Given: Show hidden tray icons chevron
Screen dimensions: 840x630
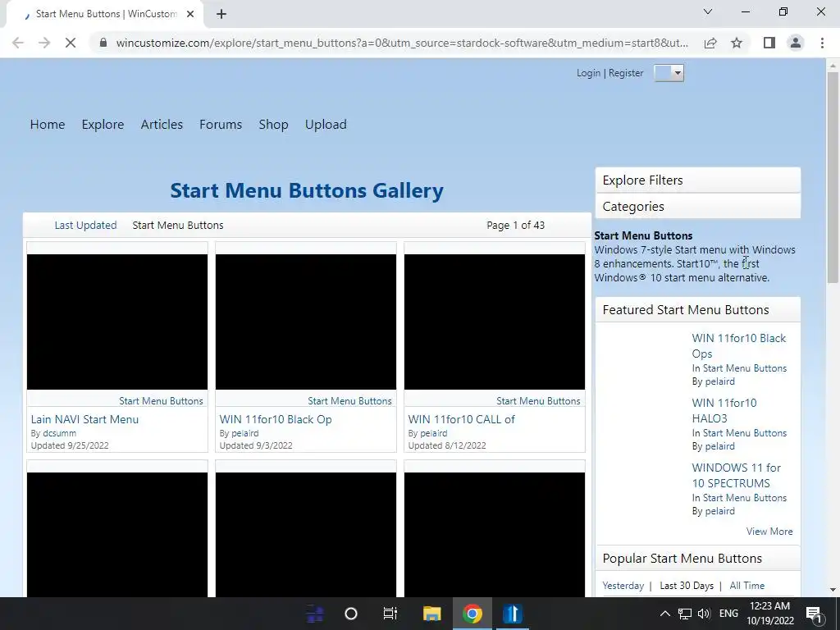Looking at the screenshot, I should click(x=664, y=614).
